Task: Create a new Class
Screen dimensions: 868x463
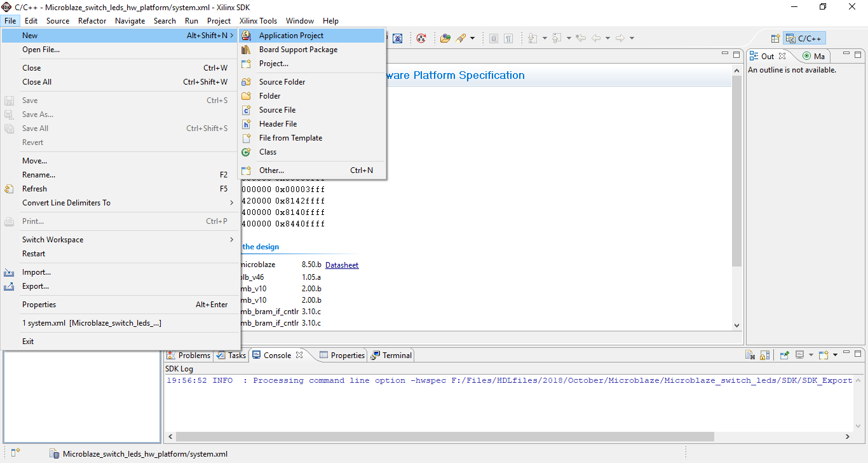Action: 311,152
